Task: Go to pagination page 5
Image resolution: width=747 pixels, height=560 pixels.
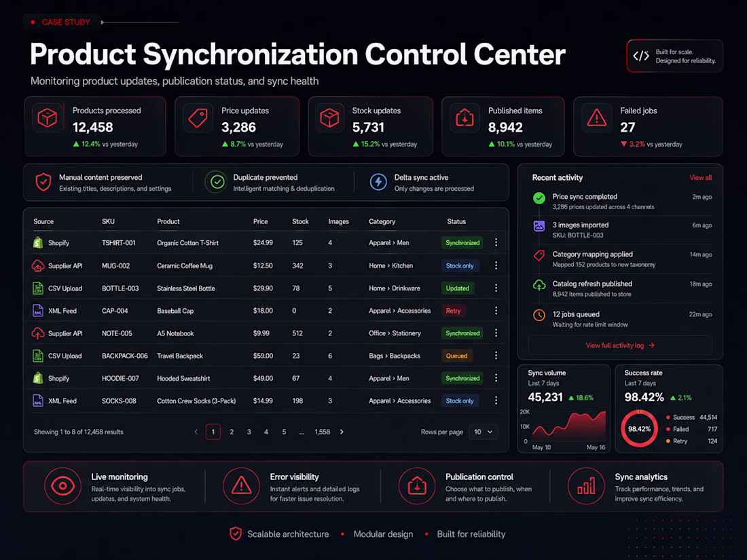Action: 284,432
